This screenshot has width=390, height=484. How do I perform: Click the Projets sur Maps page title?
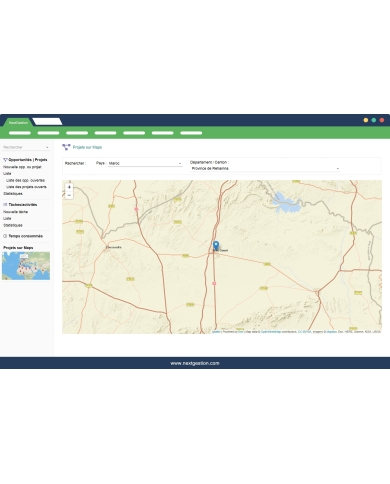[x=87, y=147]
